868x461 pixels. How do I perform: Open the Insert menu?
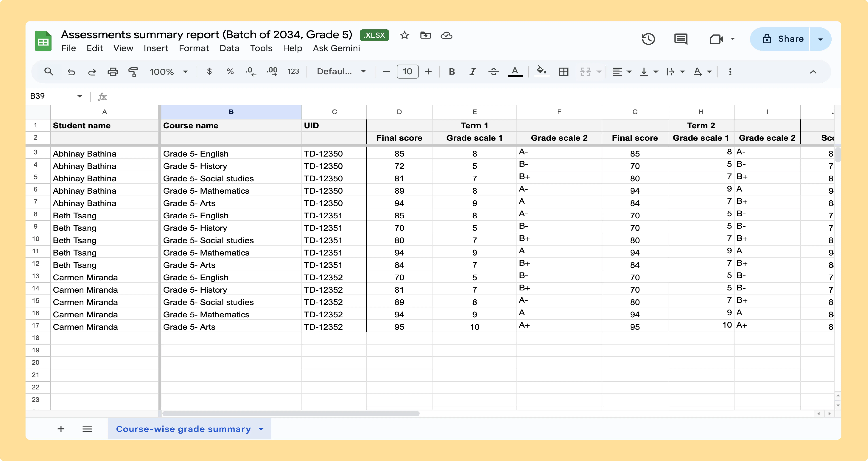coord(156,48)
